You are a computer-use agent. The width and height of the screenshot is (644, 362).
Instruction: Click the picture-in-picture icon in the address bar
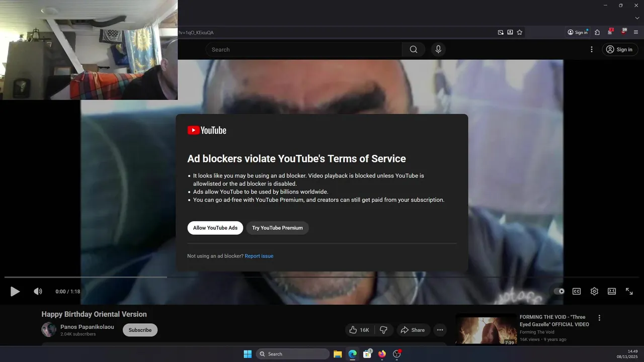(501, 32)
